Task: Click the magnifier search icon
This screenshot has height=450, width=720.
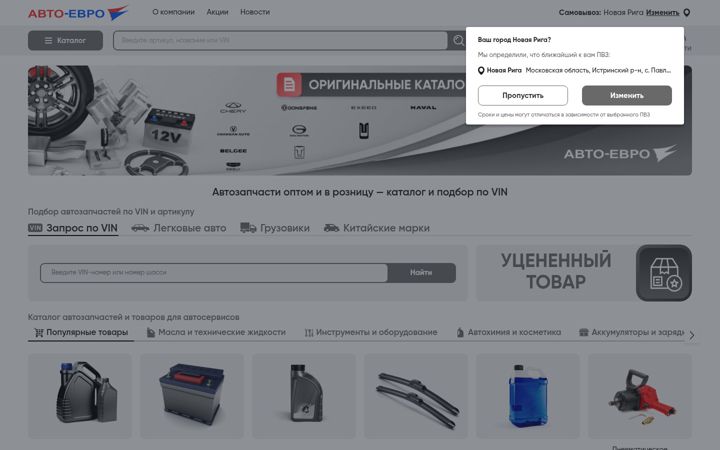Action: (458, 40)
